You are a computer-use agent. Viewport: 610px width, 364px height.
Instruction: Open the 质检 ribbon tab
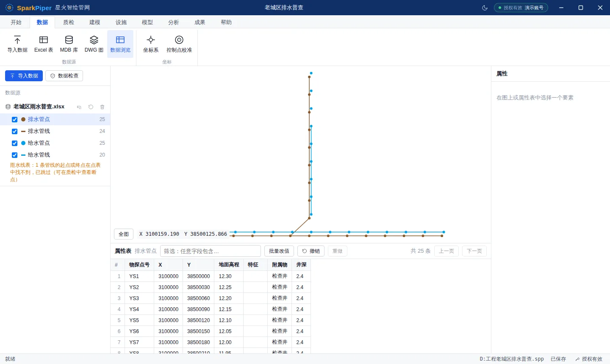(69, 22)
